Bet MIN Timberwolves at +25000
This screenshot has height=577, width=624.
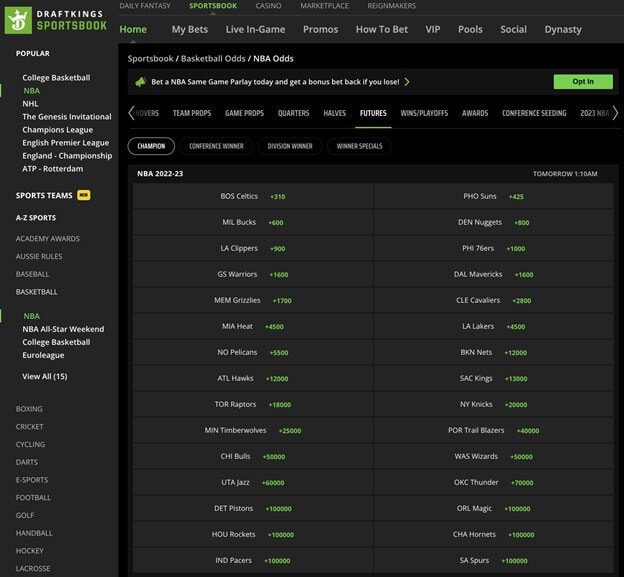tap(253, 430)
